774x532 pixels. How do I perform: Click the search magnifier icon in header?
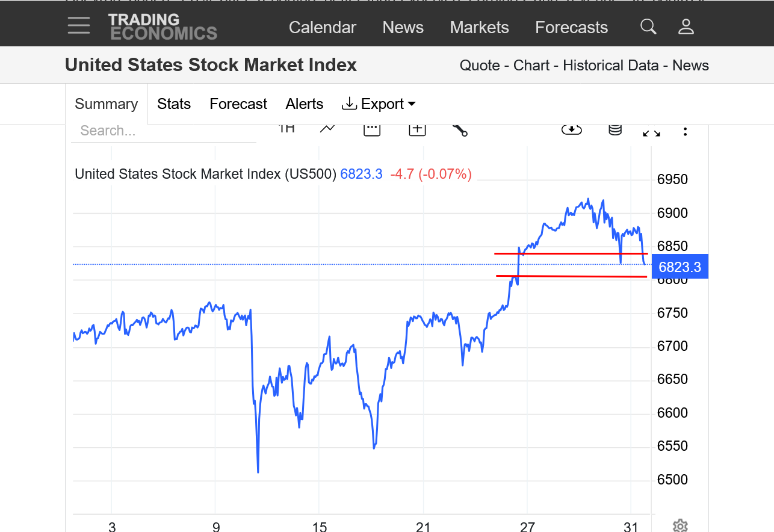tap(648, 26)
